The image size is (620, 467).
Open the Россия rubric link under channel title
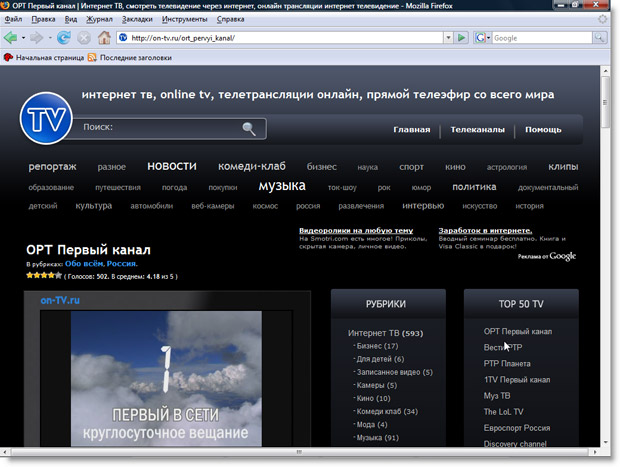click(121, 264)
